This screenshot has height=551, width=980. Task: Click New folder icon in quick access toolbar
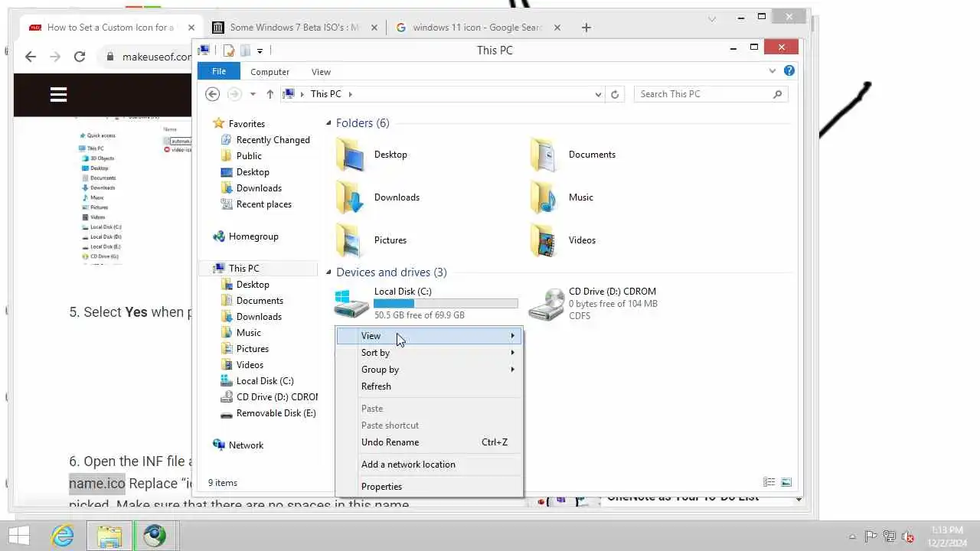coord(245,51)
